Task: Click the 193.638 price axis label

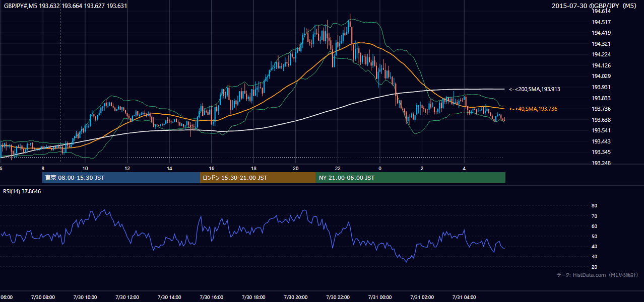Action: (601, 120)
